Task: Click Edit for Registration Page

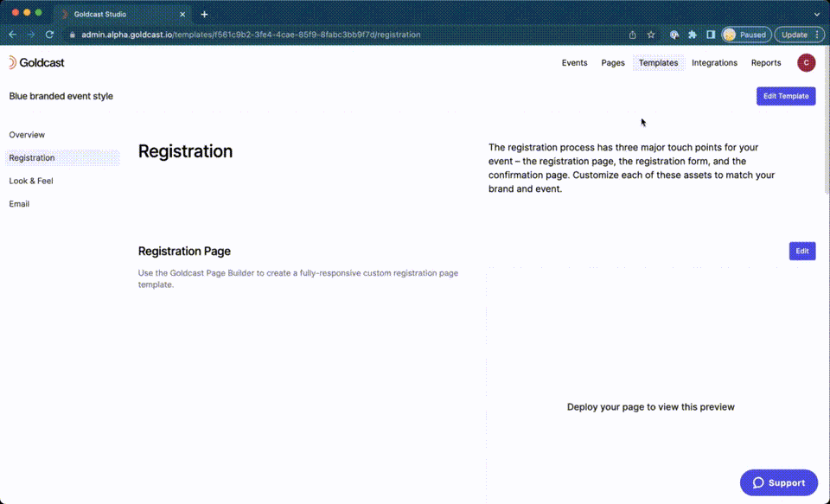Action: pos(802,251)
